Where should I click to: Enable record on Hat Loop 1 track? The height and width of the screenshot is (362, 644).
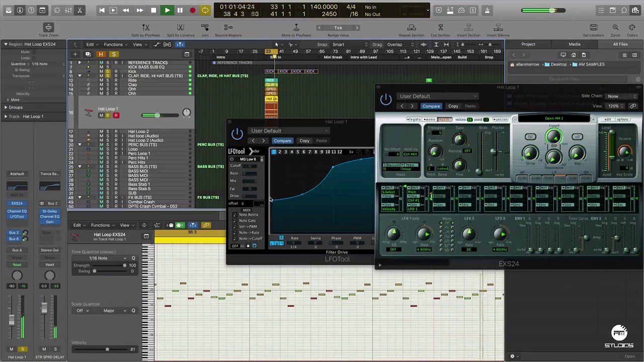(x=116, y=116)
